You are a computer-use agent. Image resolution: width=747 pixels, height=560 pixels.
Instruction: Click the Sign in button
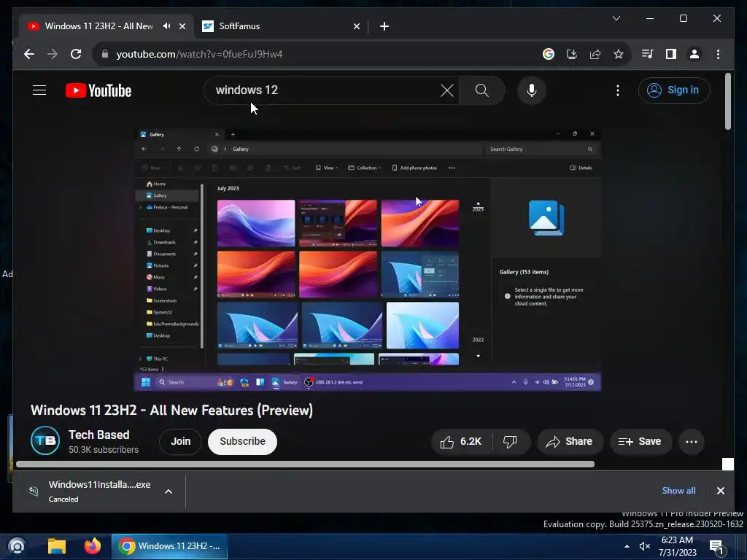pos(674,90)
